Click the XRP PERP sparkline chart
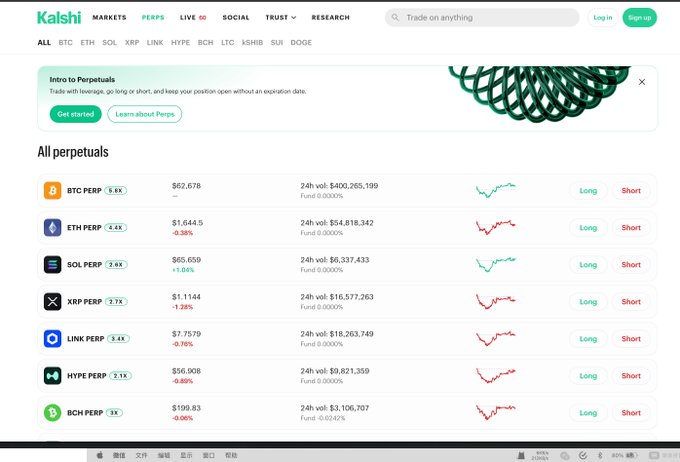Screen dimensions: 680x462 pyautogui.click(x=496, y=301)
